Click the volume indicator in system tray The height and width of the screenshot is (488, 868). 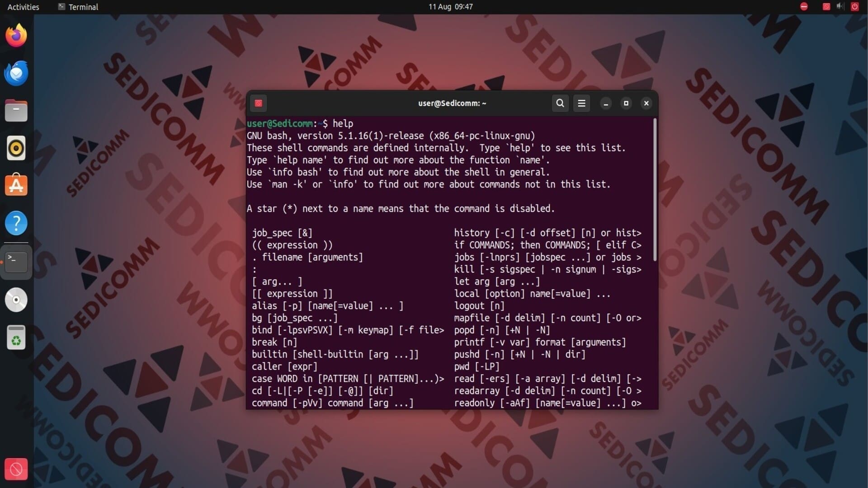pyautogui.click(x=840, y=6)
